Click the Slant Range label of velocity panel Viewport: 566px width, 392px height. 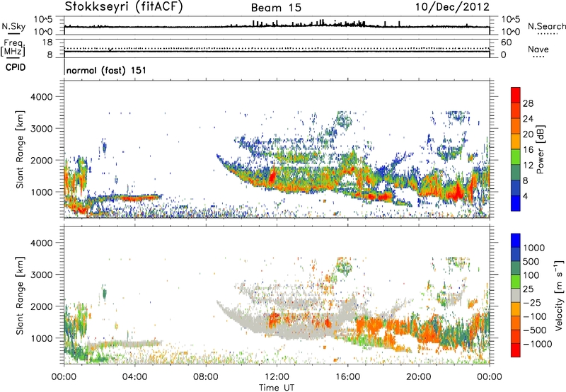(x=20, y=295)
